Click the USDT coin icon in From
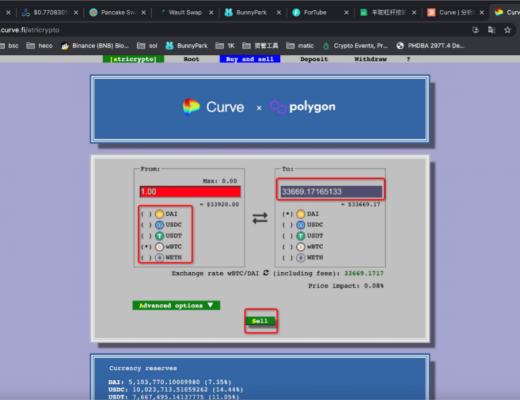This screenshot has width=520, height=400. (159, 236)
